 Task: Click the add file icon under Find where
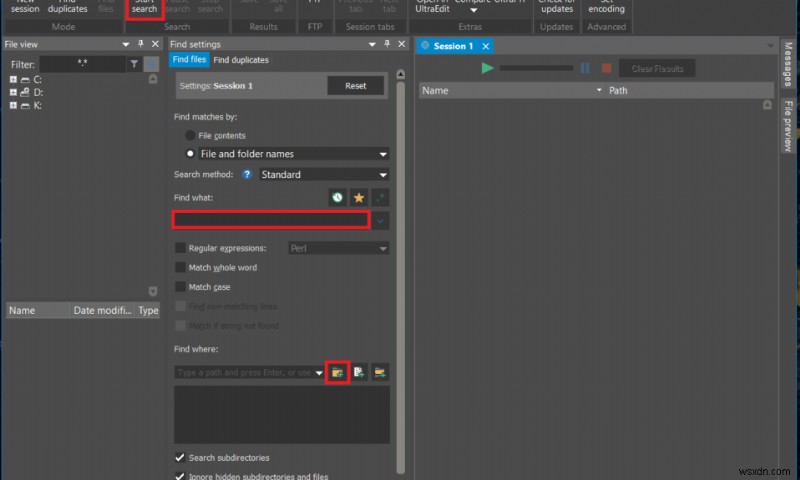click(359, 372)
